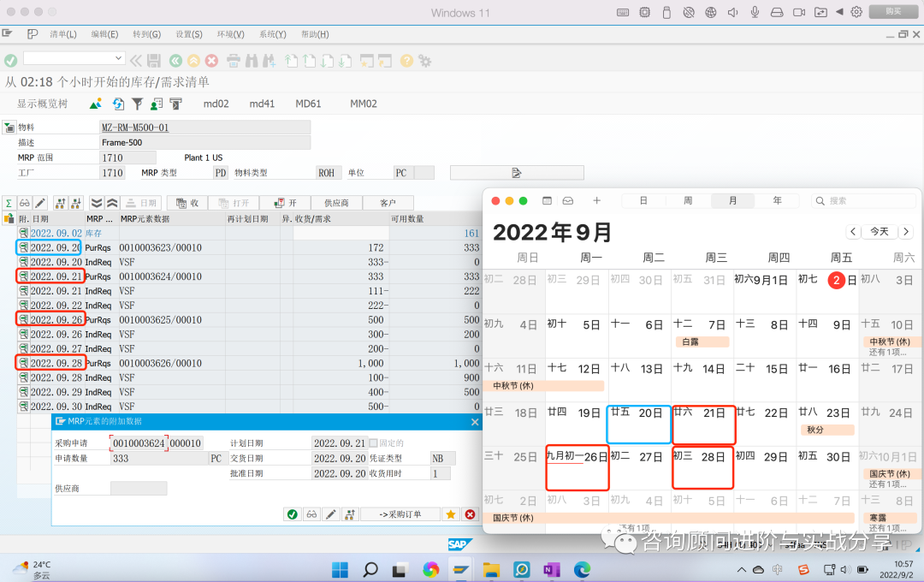
Task: Expand all rows with double-down chevron icon
Action: [x=97, y=203]
